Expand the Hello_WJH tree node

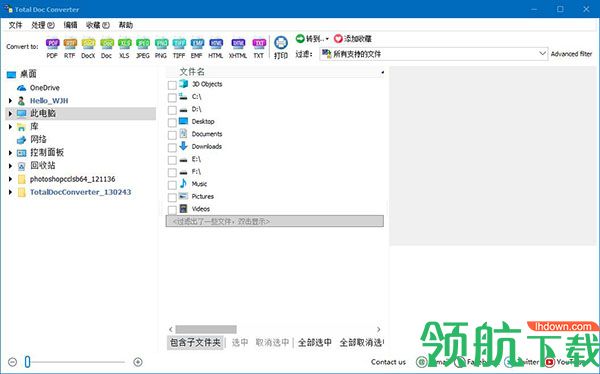point(10,101)
